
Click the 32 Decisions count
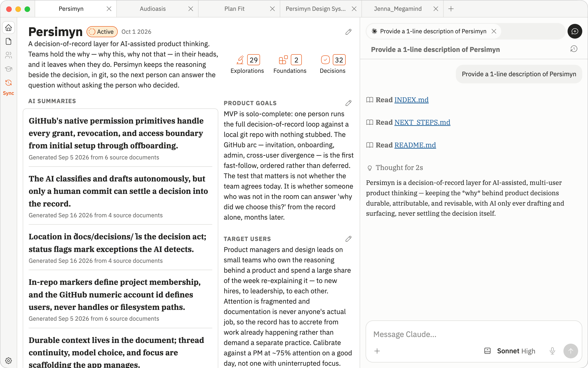[339, 60]
